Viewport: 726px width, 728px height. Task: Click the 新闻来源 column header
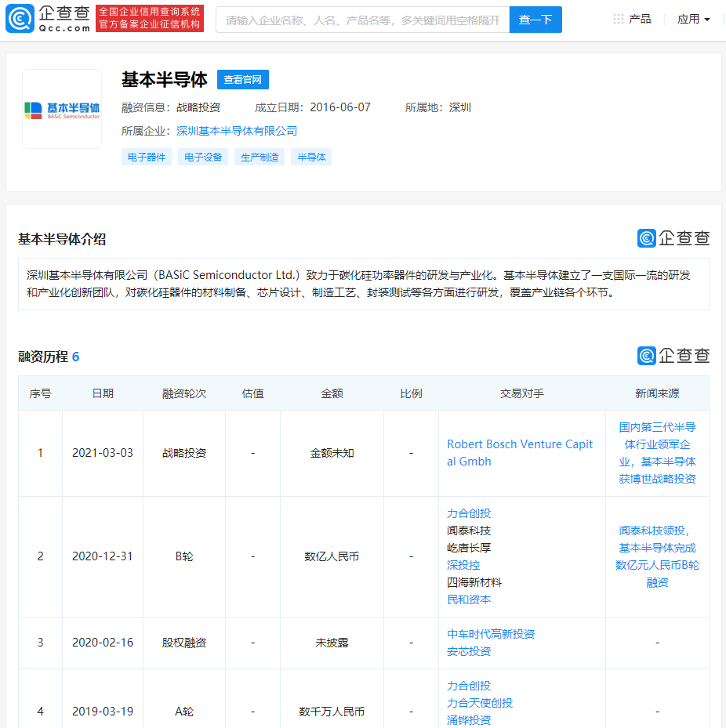657,393
